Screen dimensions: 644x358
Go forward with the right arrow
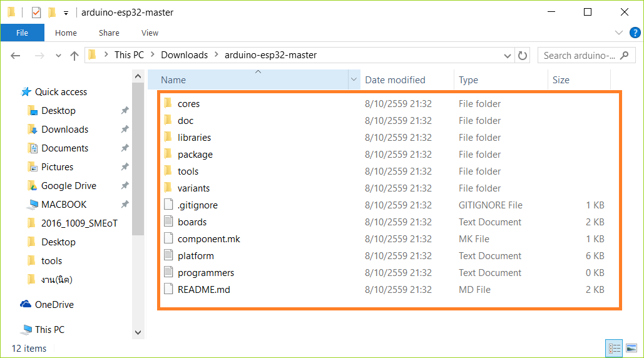click(39, 56)
